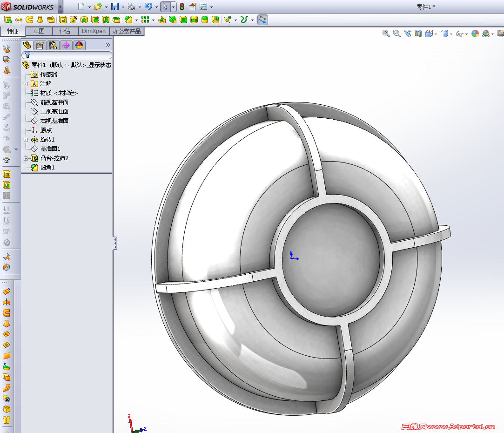This screenshot has height=433, width=504.
Task: Switch to 办公室产品 tab
Action: click(127, 31)
